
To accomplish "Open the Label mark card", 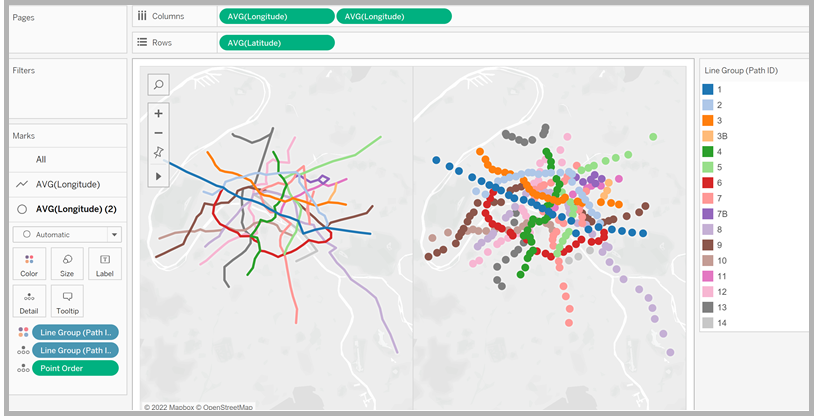I will [x=104, y=265].
